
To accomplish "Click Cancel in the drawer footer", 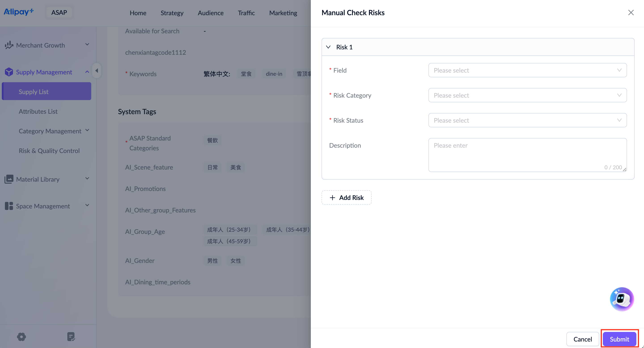I will click(582, 339).
